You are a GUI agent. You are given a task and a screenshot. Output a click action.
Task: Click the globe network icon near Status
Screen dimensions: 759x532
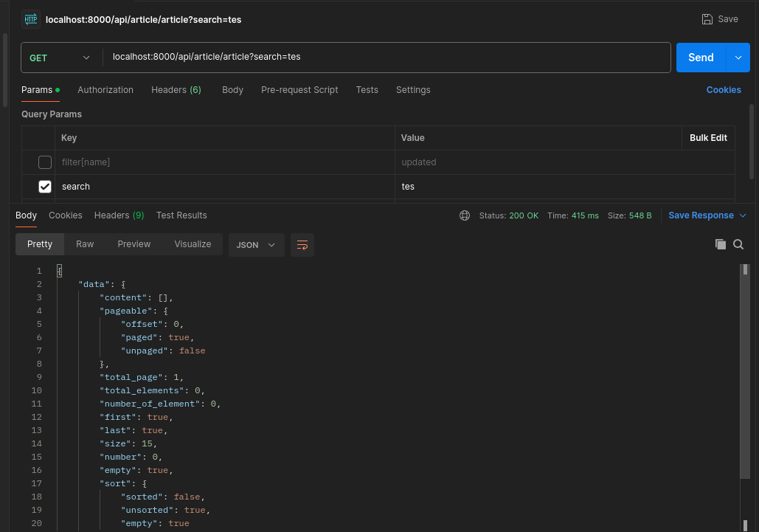coord(465,215)
